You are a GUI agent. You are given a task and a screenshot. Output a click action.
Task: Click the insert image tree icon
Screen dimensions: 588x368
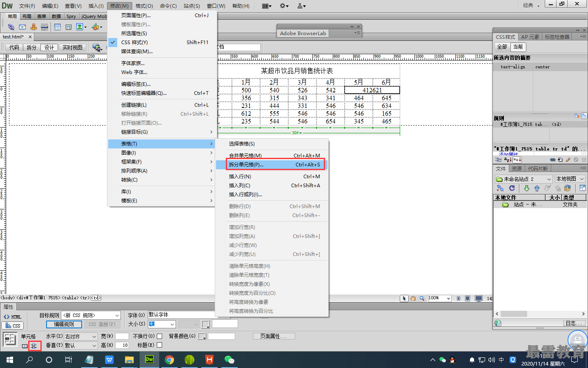(x=80, y=27)
